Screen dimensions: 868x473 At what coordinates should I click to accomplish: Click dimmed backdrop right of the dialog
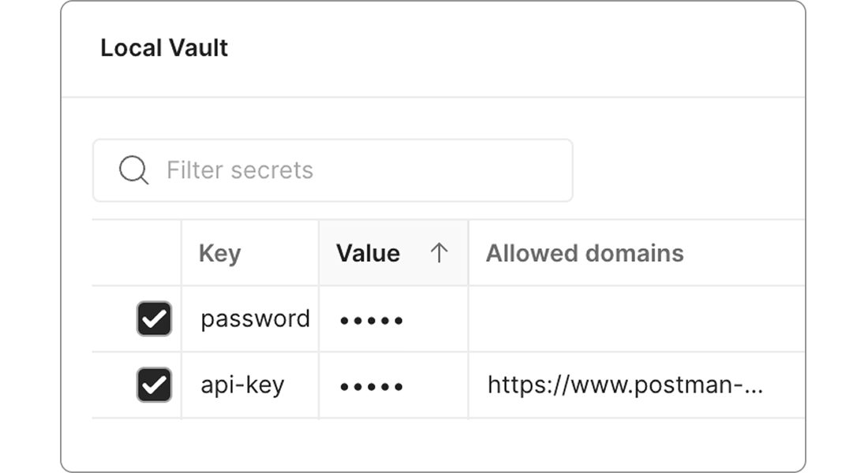[x=836, y=236]
